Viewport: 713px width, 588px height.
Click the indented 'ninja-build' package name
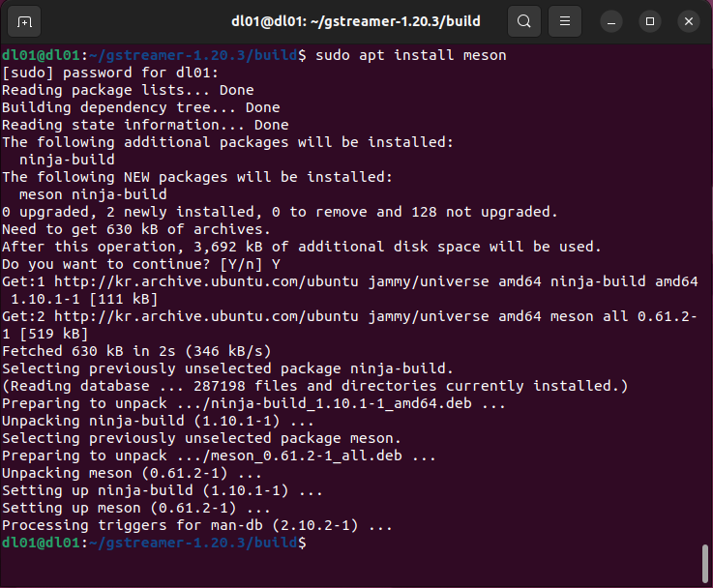tap(67, 160)
